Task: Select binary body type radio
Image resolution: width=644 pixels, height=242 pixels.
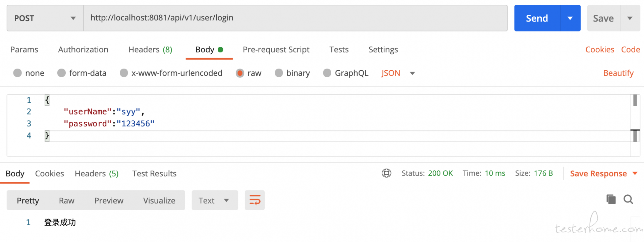Action: pos(279,73)
